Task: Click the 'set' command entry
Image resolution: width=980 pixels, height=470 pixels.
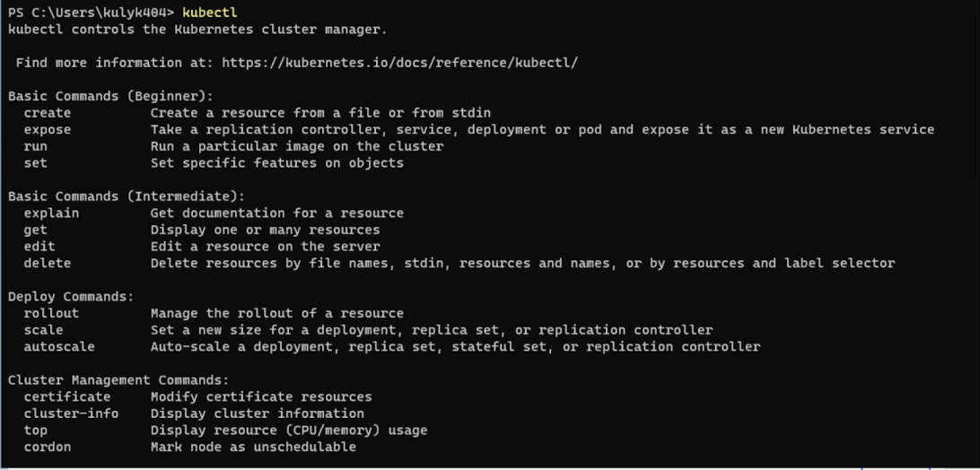Action: [35, 163]
